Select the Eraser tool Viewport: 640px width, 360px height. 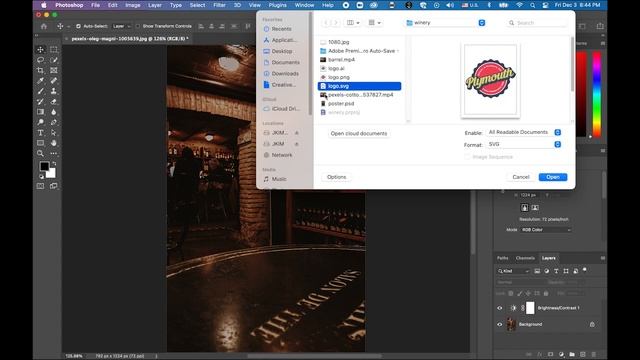point(53,102)
